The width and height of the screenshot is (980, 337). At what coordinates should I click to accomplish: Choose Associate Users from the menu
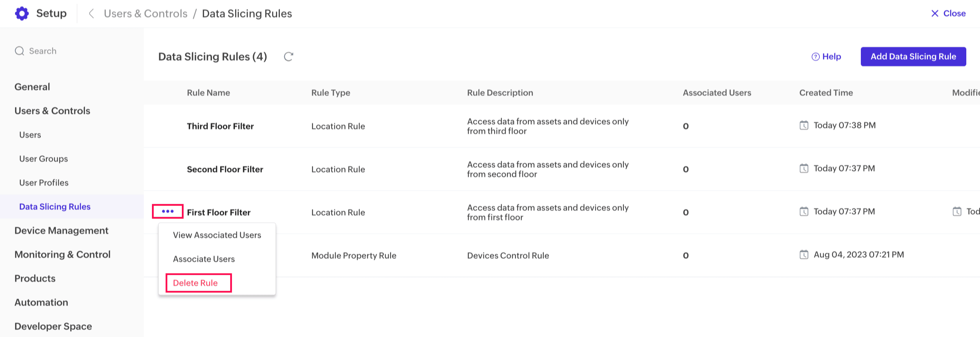pyautogui.click(x=204, y=259)
